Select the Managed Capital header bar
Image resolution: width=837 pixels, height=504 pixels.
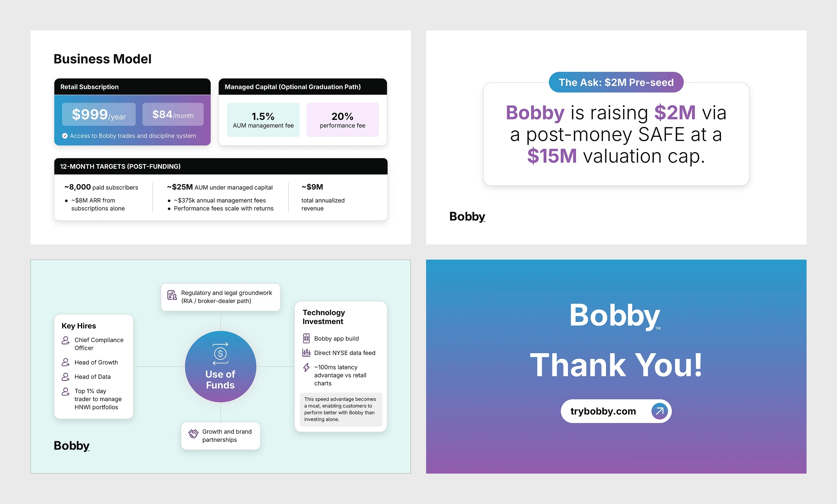(x=302, y=87)
